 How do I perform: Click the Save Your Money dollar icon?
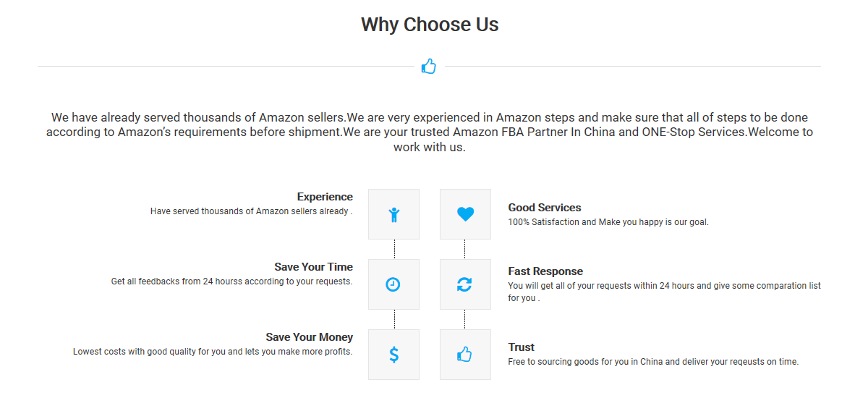click(x=393, y=355)
